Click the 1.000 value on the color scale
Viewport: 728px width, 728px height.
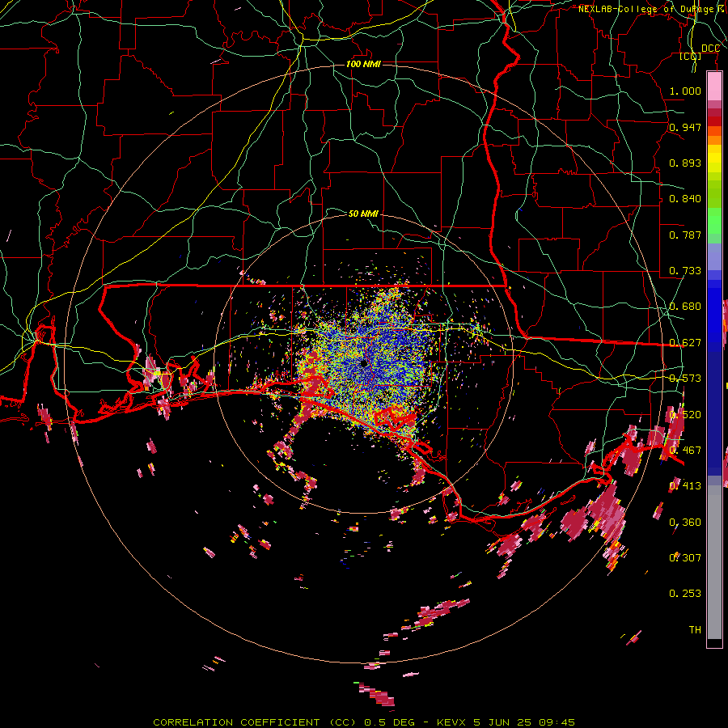click(x=685, y=91)
